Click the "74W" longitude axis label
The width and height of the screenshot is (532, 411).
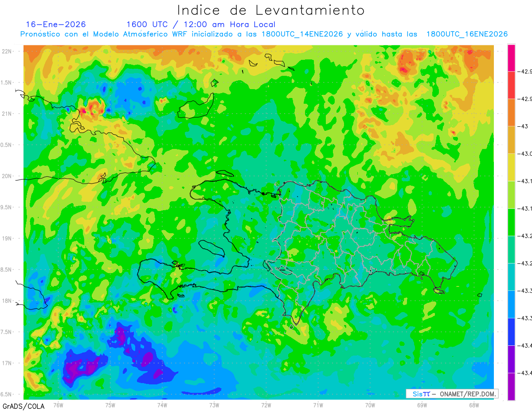[162, 405]
